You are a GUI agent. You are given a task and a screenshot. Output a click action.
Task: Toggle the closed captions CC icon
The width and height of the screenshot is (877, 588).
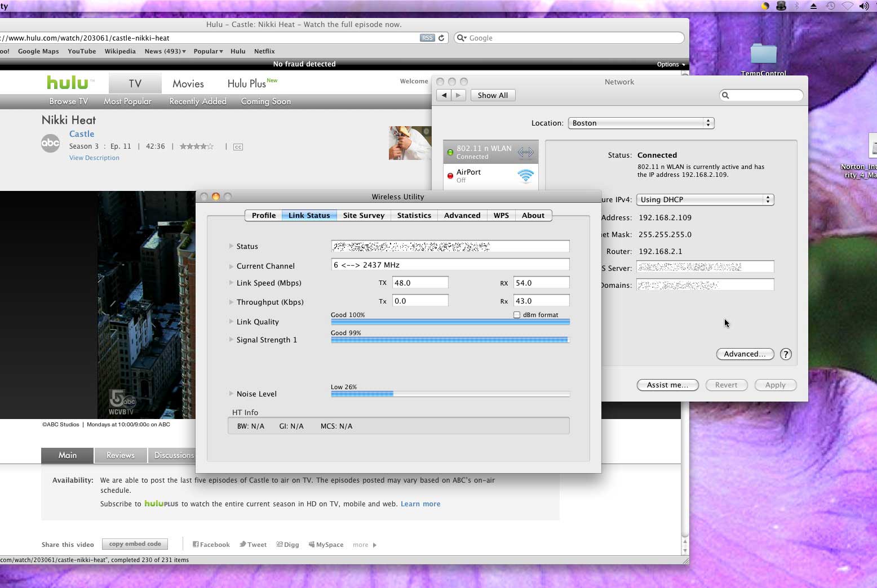[x=238, y=147]
